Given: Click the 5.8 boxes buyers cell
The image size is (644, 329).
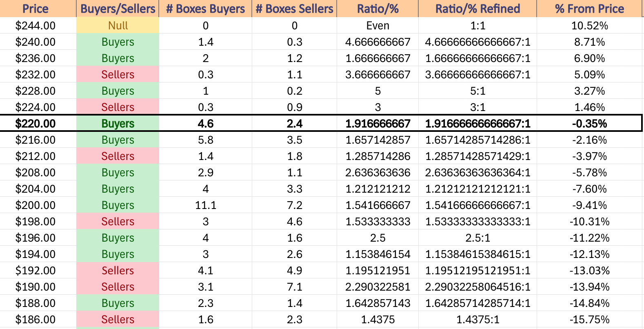Looking at the screenshot, I should (206, 140).
